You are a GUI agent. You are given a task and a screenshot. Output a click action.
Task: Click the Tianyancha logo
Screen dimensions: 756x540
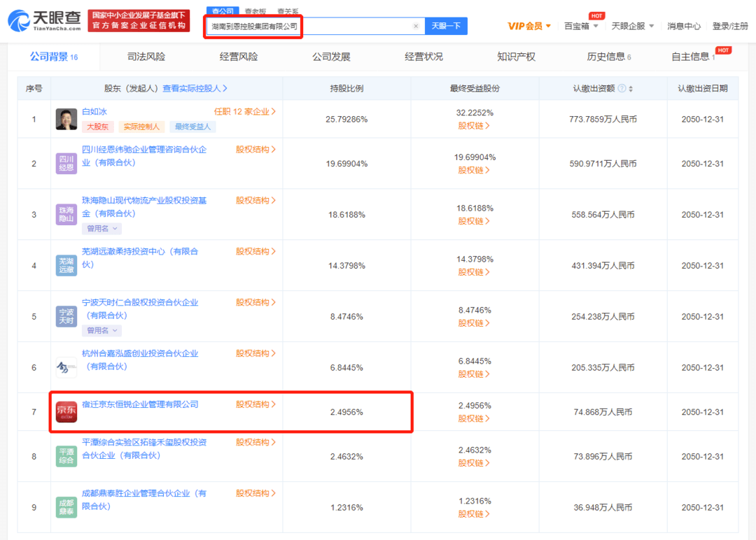[x=44, y=21]
